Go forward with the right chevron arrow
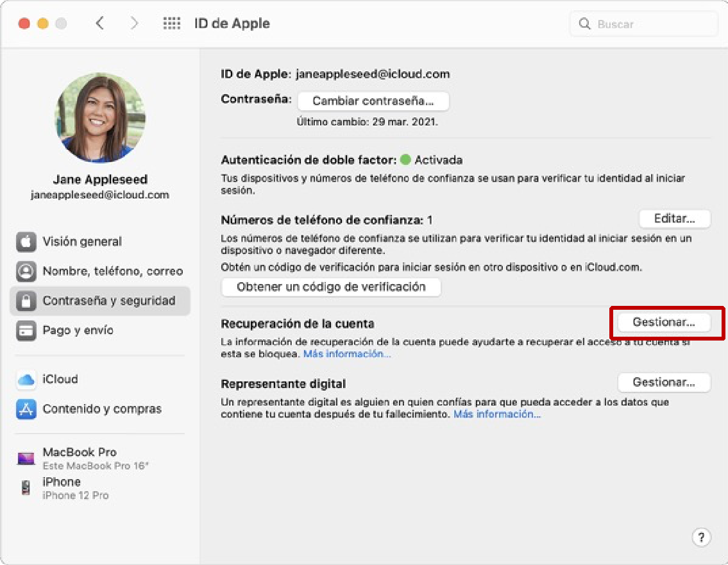 click(x=133, y=23)
